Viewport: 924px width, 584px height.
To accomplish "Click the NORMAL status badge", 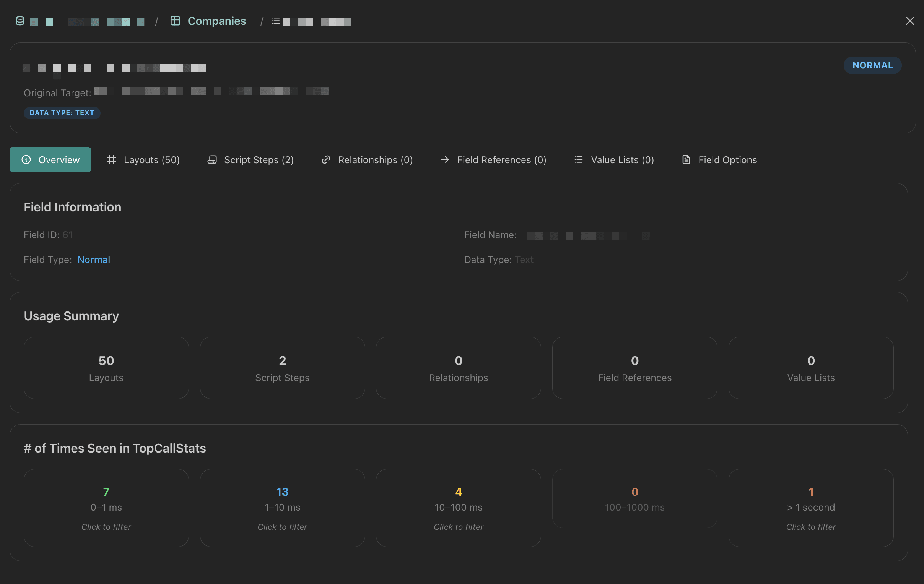I will [872, 65].
